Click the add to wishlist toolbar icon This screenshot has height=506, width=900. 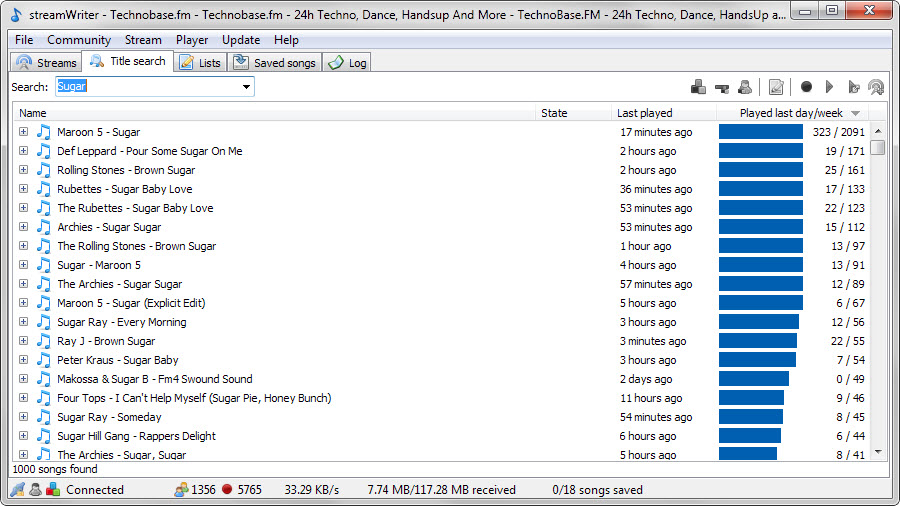click(698, 87)
